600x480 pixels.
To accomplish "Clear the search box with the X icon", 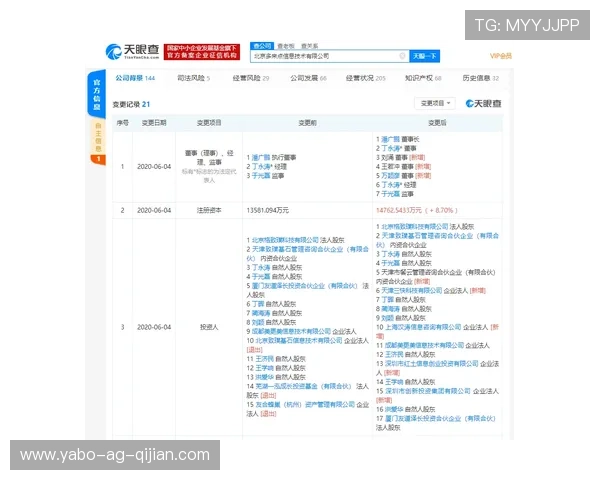I will pos(402,56).
